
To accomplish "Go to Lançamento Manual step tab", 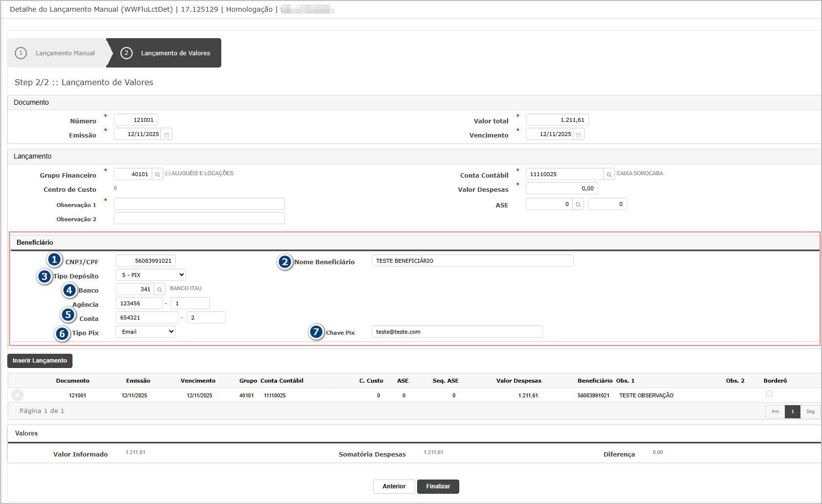I will [57, 53].
